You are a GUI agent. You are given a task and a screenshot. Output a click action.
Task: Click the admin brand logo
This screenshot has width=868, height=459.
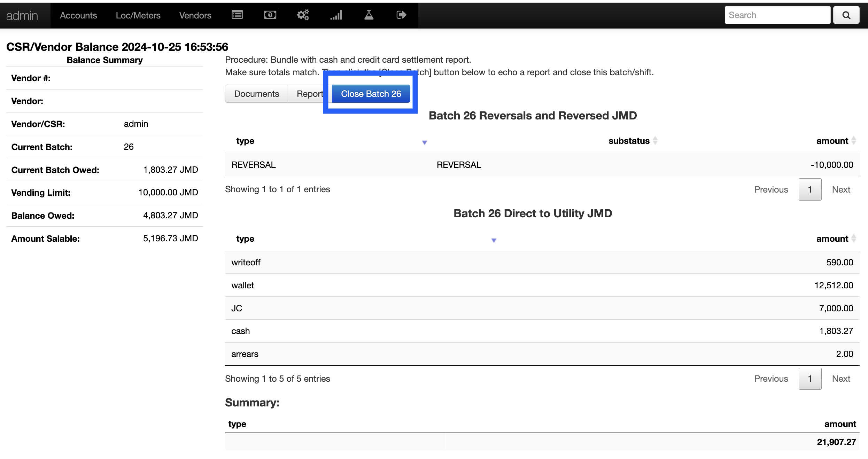[x=22, y=15]
